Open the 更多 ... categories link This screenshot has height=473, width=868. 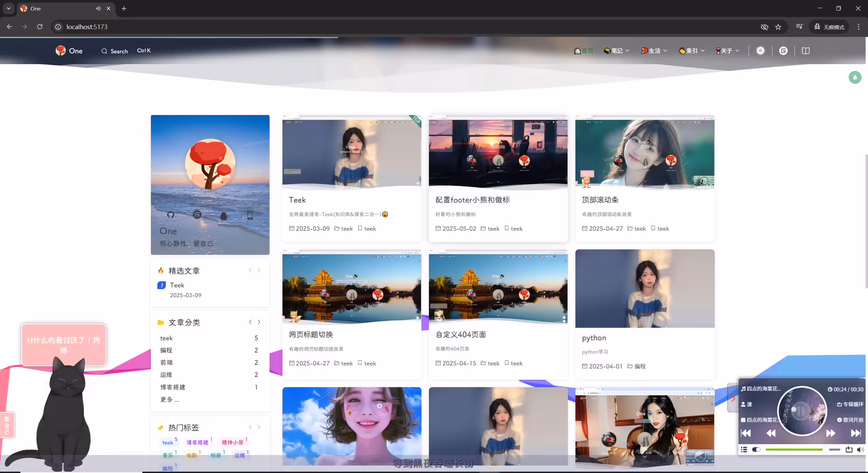(170, 399)
